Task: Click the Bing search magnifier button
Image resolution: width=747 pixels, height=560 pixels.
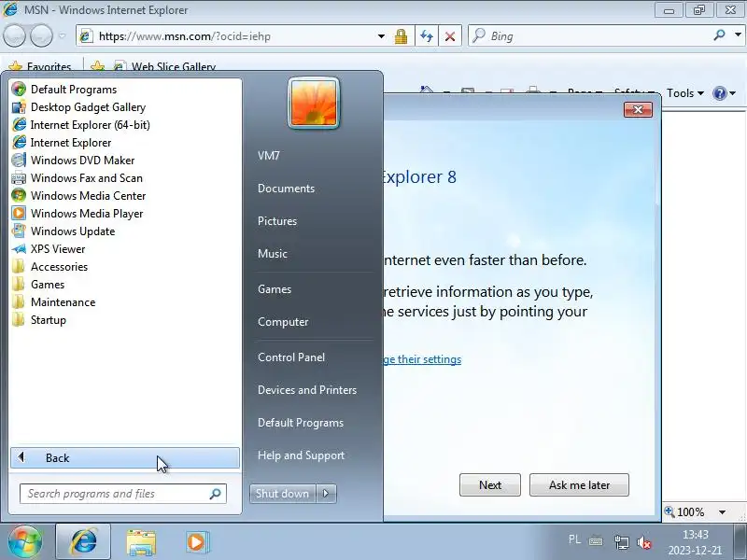Action: click(x=720, y=35)
